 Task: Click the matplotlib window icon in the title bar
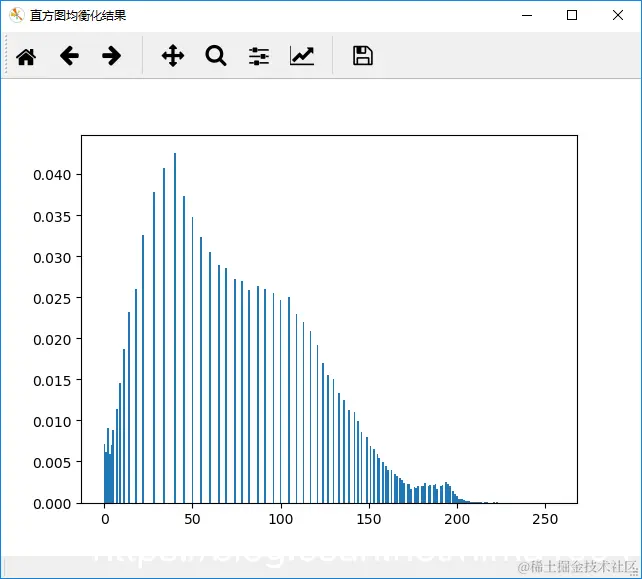click(x=16, y=15)
